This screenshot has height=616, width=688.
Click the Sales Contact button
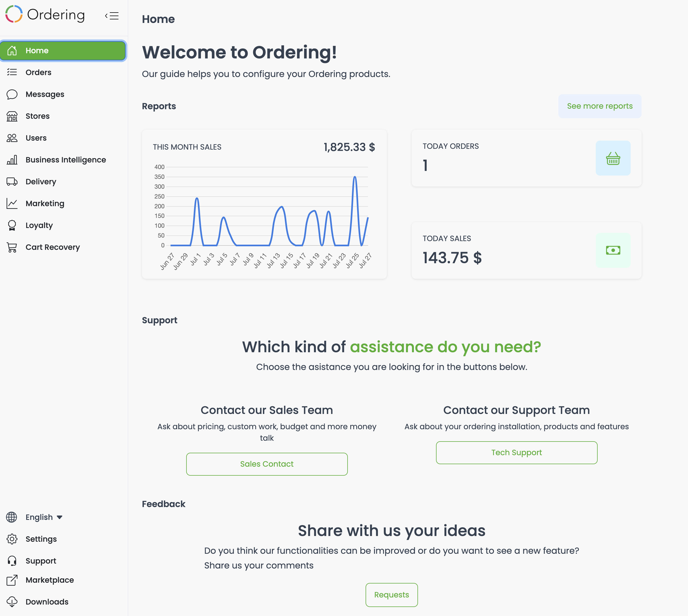267,464
